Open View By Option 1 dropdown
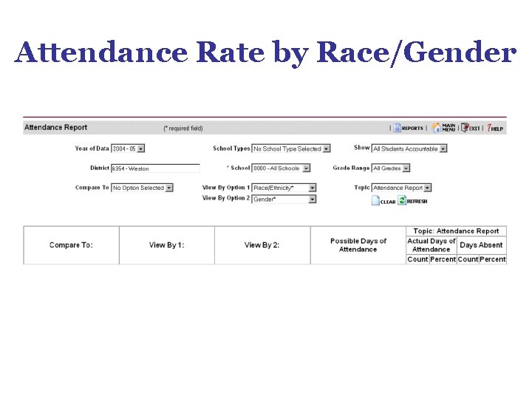Viewport: 532px width, 399px height. tap(284, 188)
